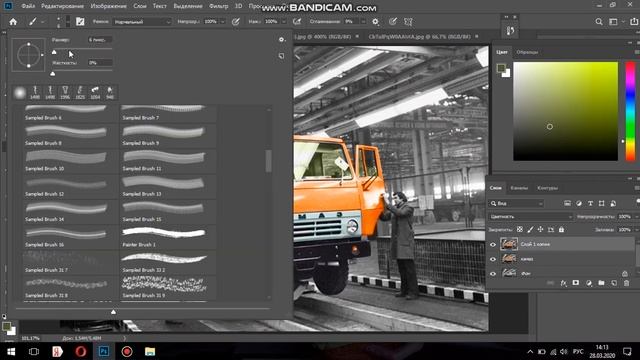
Task: Filter for pixel layers icon
Action: [567, 203]
